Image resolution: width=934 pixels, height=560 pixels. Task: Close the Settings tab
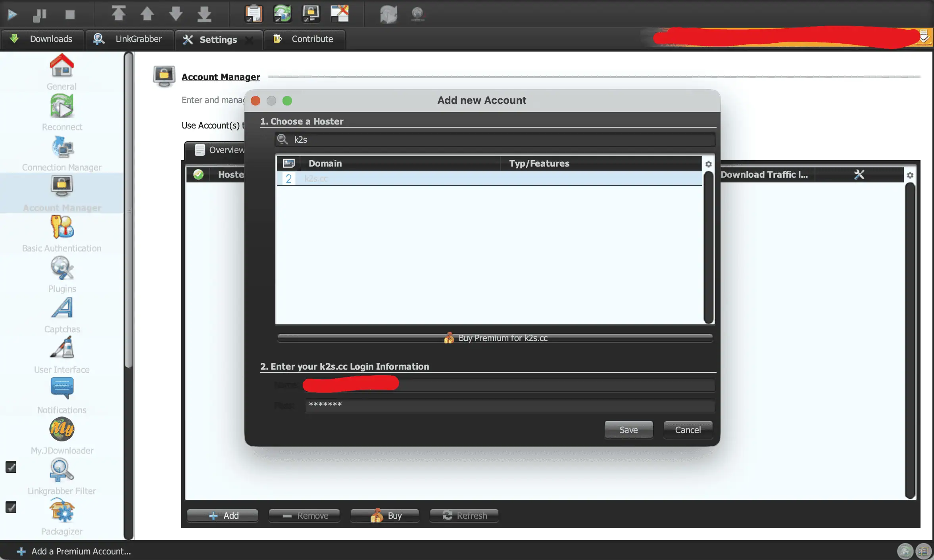249,40
